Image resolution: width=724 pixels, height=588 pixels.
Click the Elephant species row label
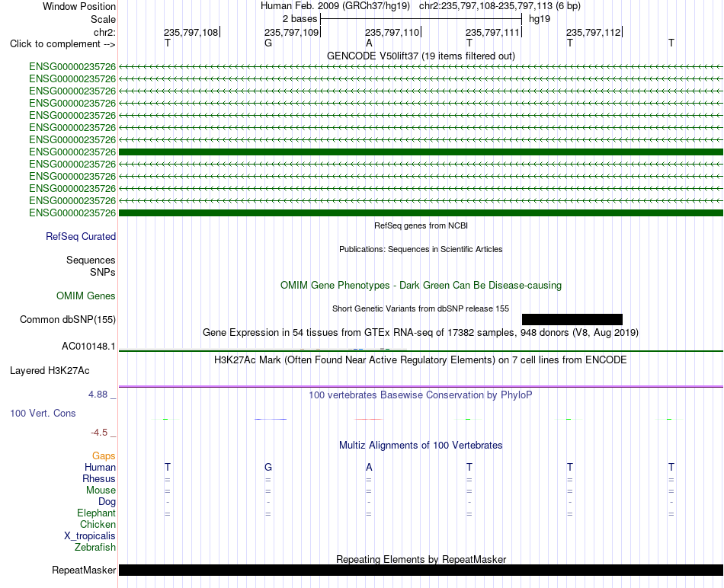(x=97, y=513)
